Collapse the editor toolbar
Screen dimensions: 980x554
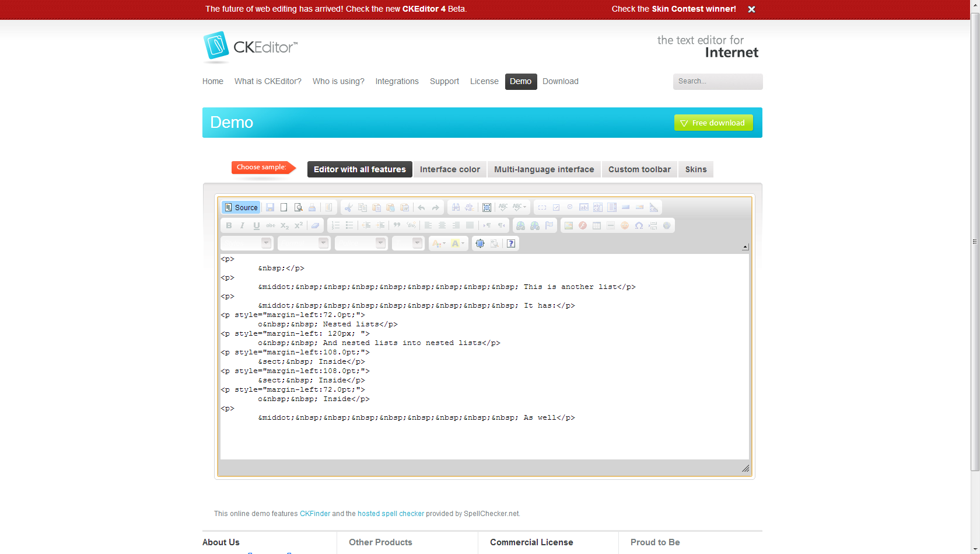pyautogui.click(x=745, y=248)
